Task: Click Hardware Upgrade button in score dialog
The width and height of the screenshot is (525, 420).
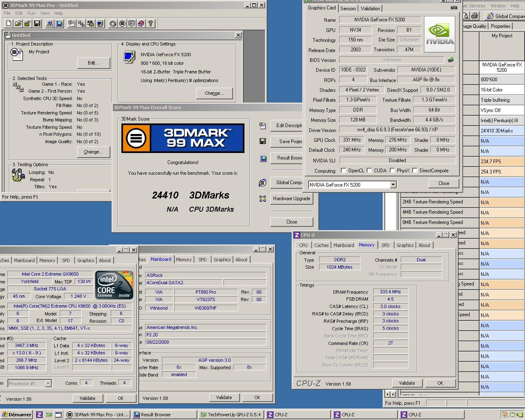Action: pos(292,199)
